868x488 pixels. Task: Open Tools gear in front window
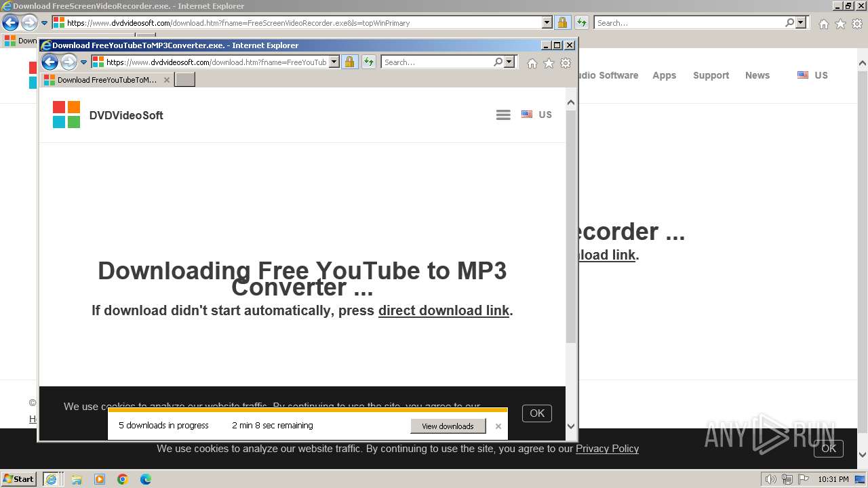pyautogui.click(x=566, y=63)
